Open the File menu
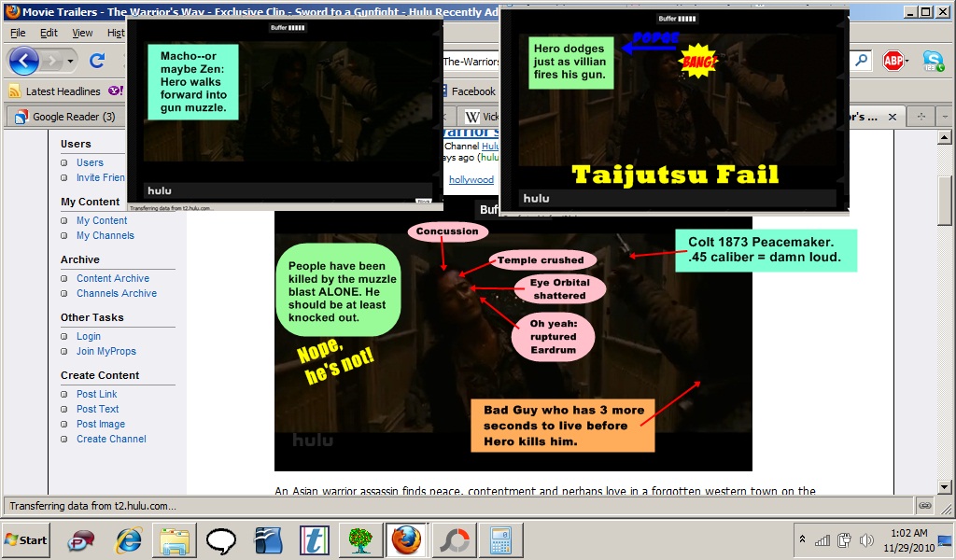Image resolution: width=956 pixels, height=560 pixels. (18, 33)
